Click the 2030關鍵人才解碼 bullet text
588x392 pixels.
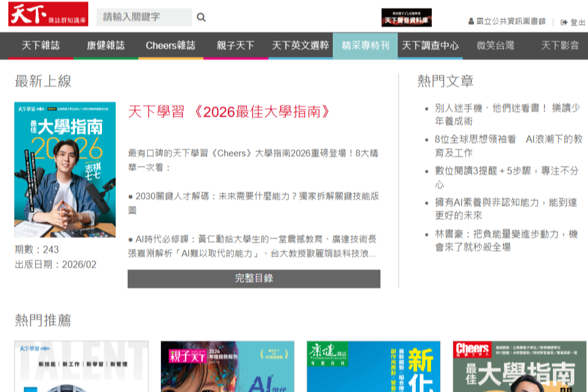(x=254, y=203)
